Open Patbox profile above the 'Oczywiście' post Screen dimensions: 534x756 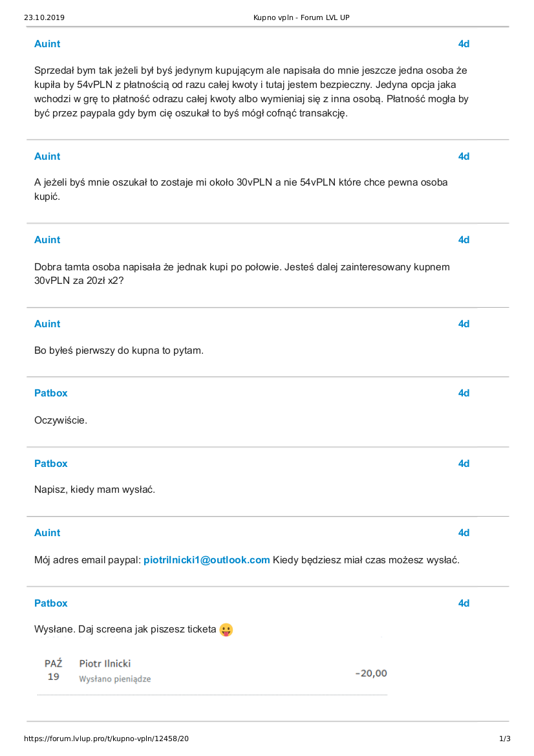[x=50, y=393]
